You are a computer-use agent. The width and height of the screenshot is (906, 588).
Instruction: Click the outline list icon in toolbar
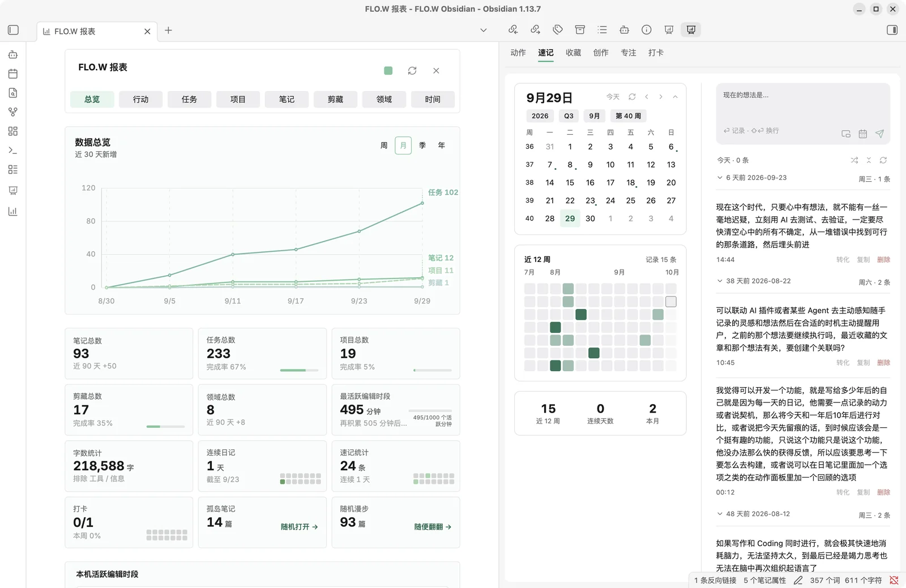tap(602, 29)
